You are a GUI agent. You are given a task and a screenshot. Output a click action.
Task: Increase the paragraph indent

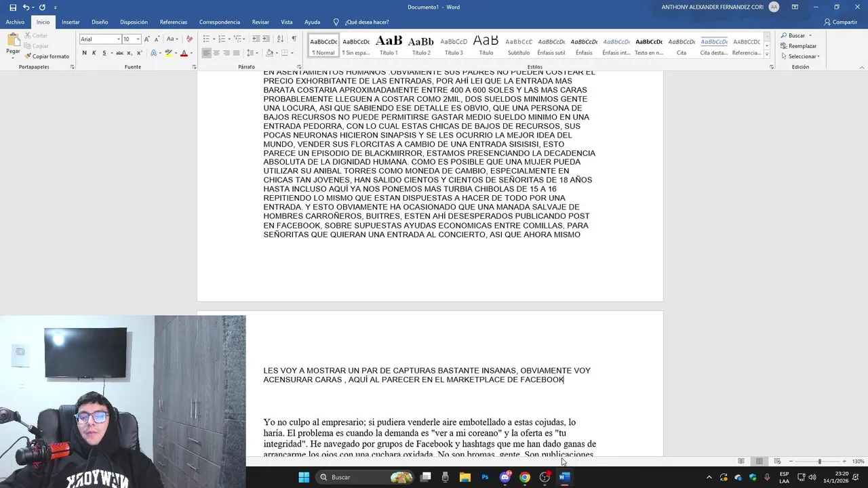point(265,39)
